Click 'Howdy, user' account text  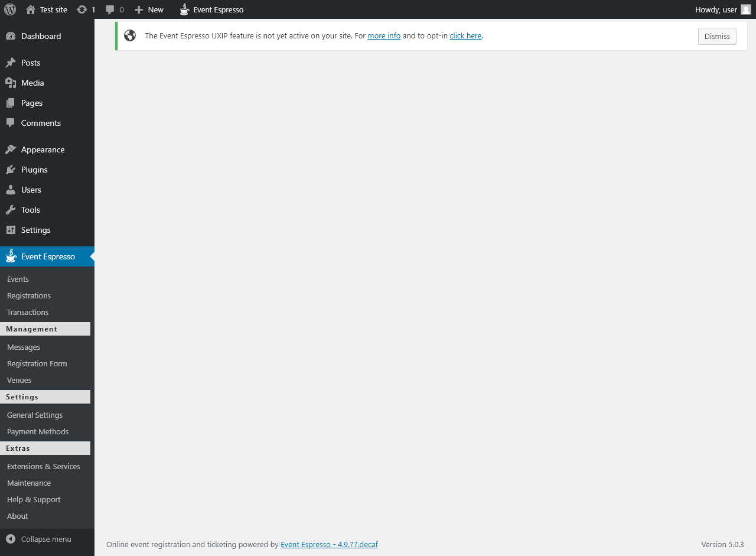pos(716,9)
